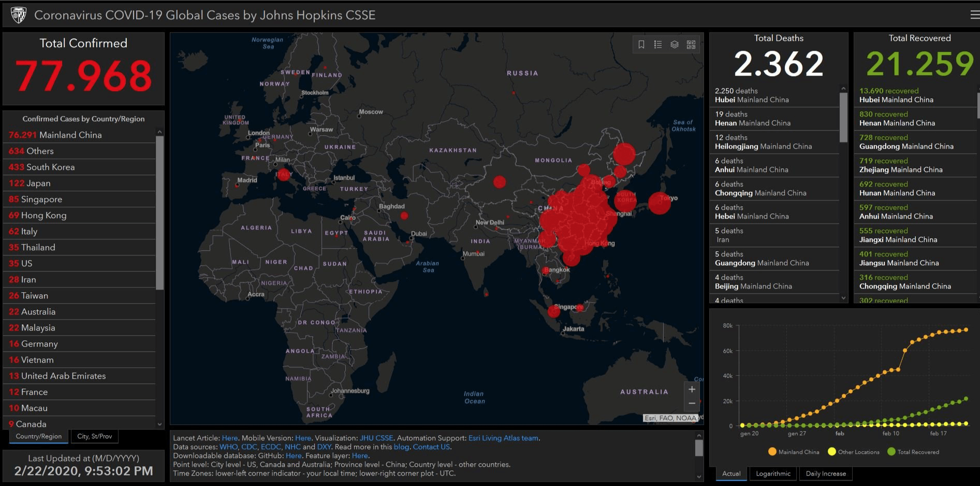Image resolution: width=980 pixels, height=486 pixels.
Task: Open the map layers list
Action: [675, 45]
